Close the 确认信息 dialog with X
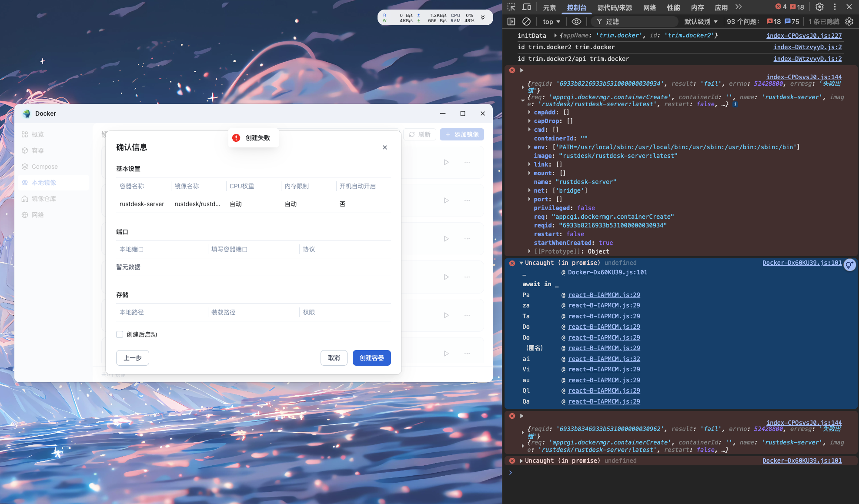Screen dimensions: 859x504 385,147
